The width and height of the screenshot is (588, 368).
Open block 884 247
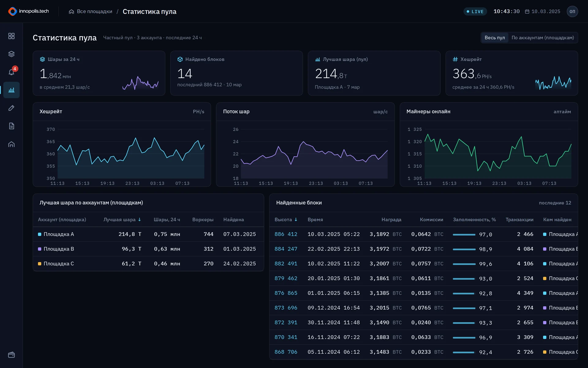click(286, 249)
